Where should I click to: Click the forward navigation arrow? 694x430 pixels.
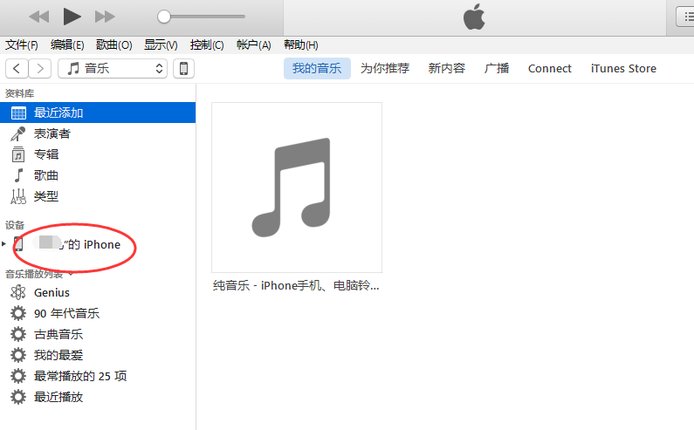coord(40,68)
